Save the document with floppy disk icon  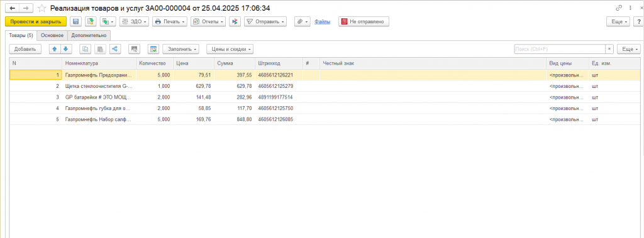pyautogui.click(x=76, y=21)
